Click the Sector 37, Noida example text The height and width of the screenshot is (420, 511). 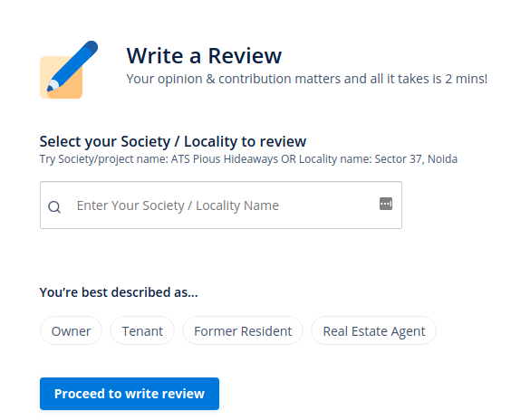[416, 159]
